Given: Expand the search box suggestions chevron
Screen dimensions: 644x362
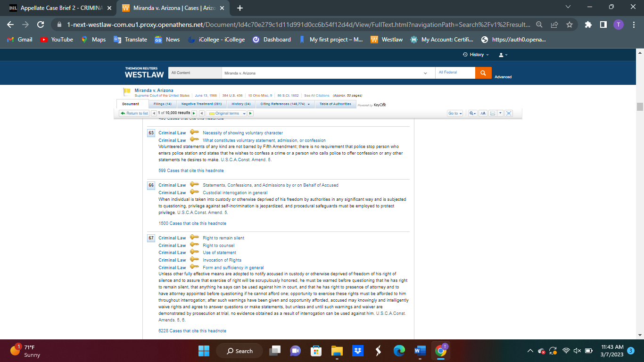Looking at the screenshot, I should (425, 73).
